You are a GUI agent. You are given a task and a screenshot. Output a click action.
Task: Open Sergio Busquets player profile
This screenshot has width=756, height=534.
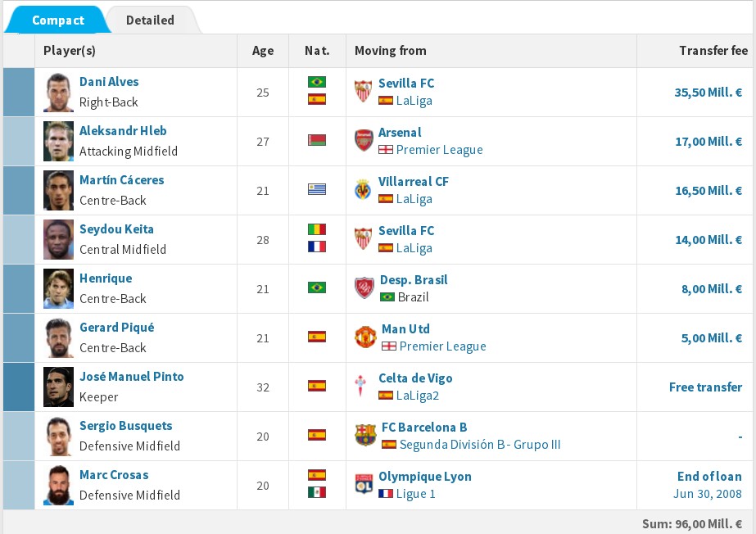click(x=125, y=426)
